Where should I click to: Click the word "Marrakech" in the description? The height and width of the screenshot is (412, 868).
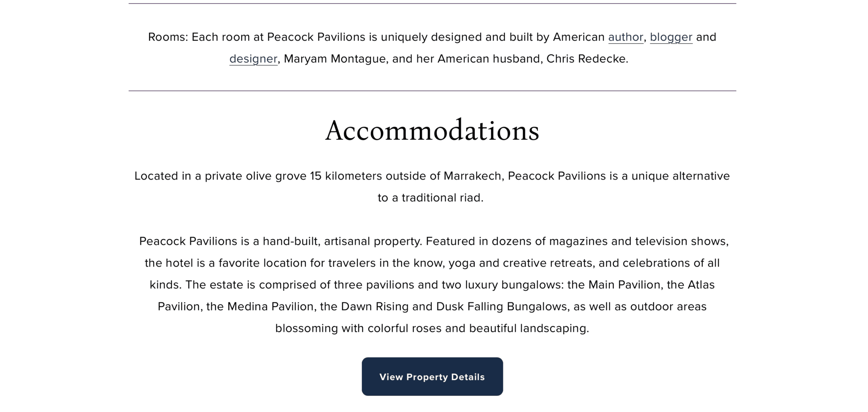472,176
